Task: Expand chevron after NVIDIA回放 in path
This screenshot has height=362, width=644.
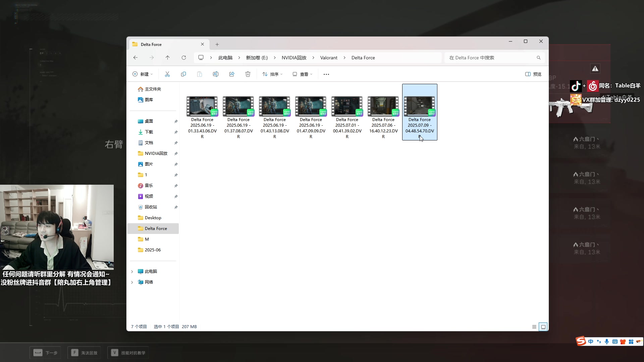Action: point(313,58)
